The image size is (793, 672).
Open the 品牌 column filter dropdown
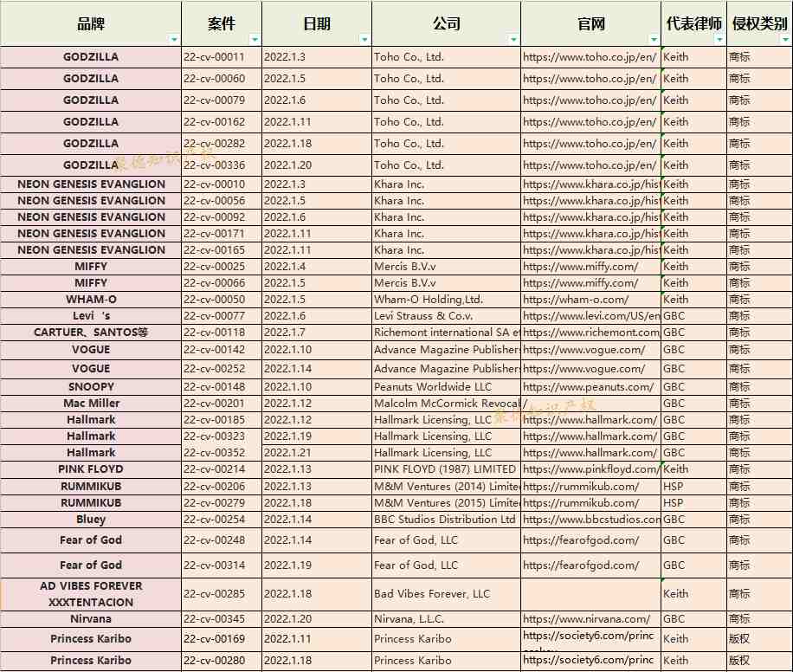coord(174,40)
